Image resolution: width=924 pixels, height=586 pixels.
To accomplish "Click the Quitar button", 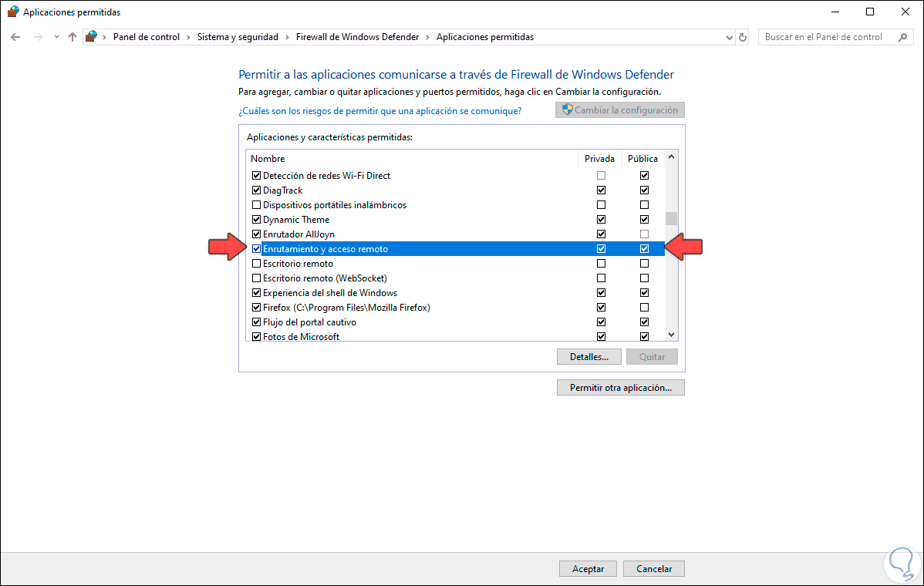I will click(652, 357).
